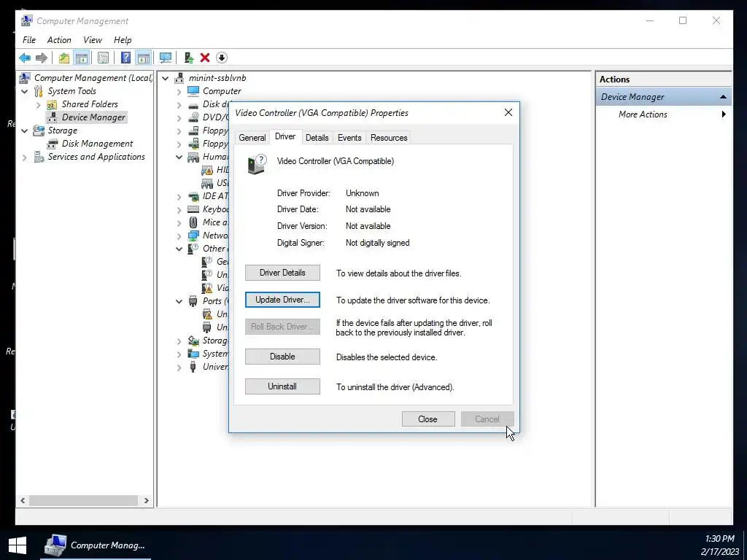Image resolution: width=747 pixels, height=560 pixels.
Task: Click Video Controller warning icon under Other devices
Action: 207,288
